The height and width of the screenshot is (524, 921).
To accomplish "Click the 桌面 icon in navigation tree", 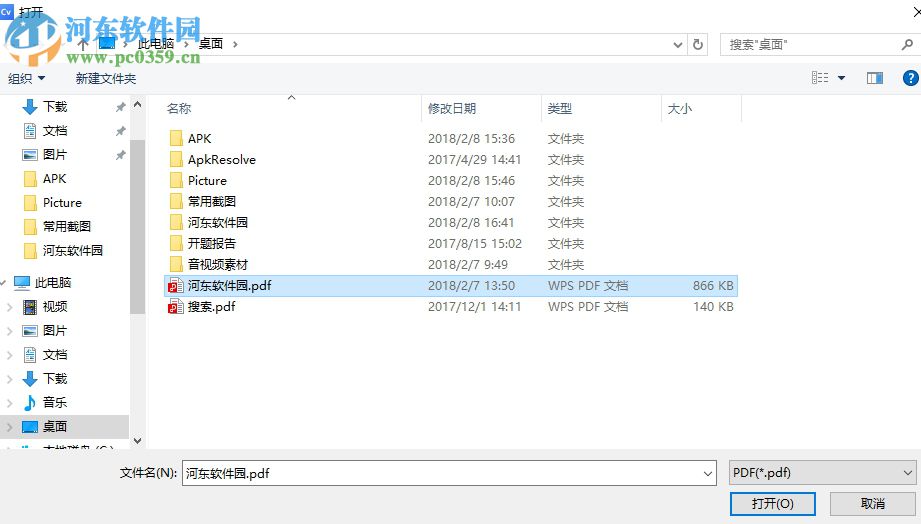I will click(x=30, y=426).
